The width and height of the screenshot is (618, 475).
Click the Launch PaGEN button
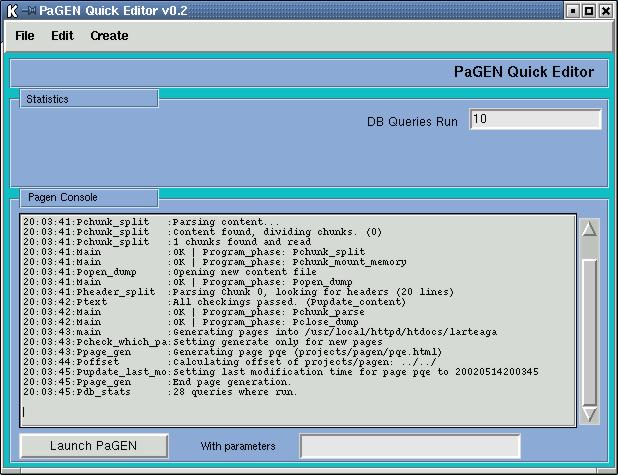coord(94,446)
